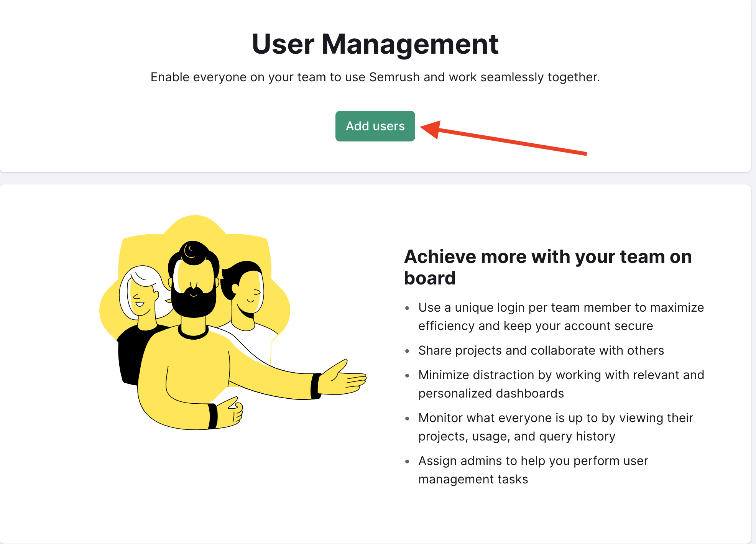Click the subtitle text about enabling your team

point(375,77)
